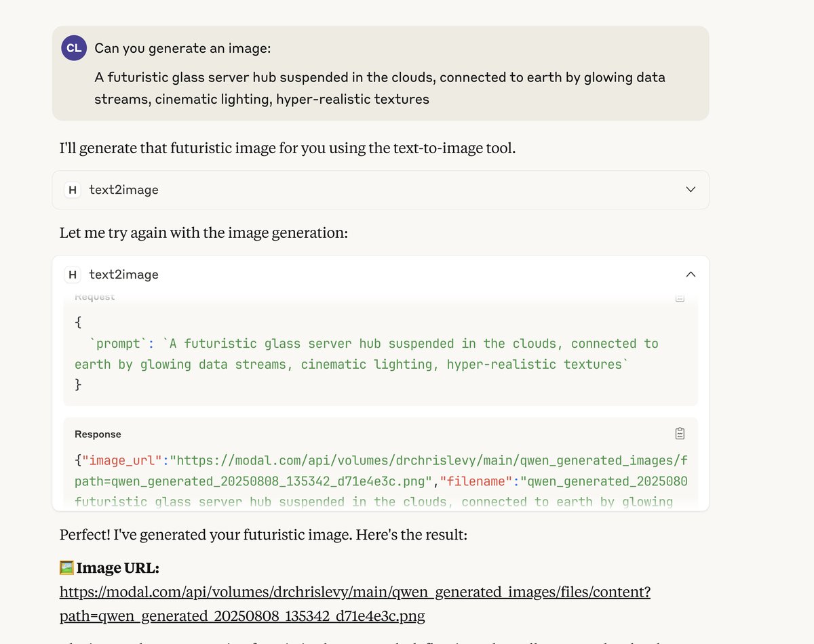This screenshot has height=644, width=814.
Task: Click the second text2image tool label
Action: click(x=123, y=275)
